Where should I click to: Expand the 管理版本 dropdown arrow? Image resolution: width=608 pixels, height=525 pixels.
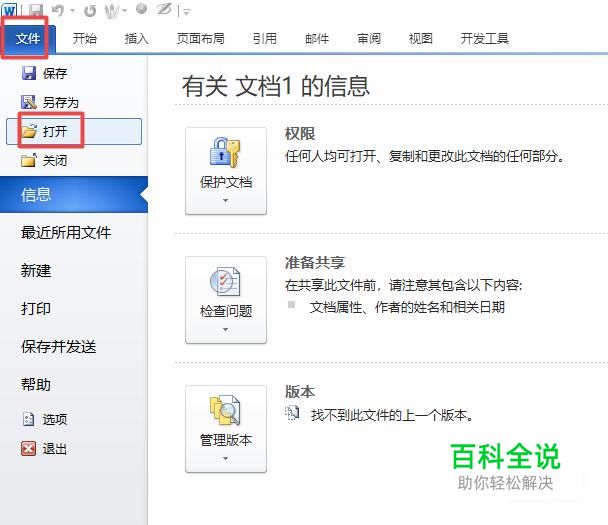tap(226, 459)
